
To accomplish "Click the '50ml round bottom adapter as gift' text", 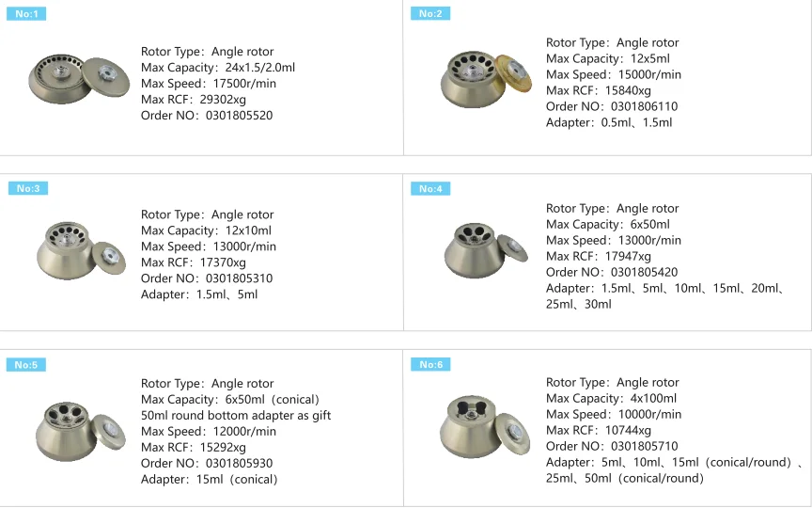I will pyautogui.click(x=236, y=415).
